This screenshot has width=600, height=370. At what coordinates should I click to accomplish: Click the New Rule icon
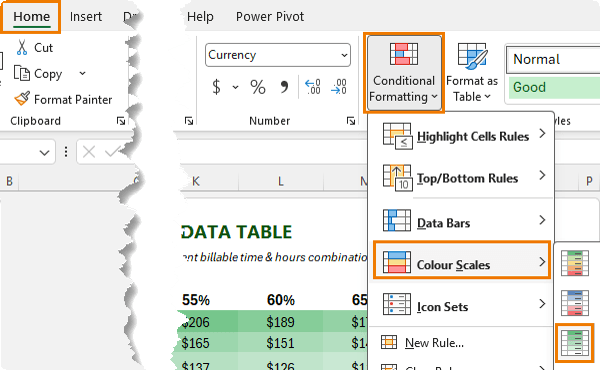click(x=389, y=342)
